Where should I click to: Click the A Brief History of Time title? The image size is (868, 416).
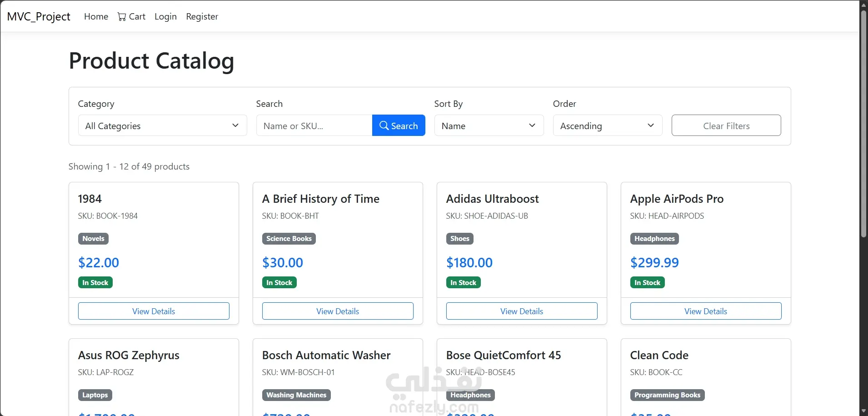[x=321, y=199]
